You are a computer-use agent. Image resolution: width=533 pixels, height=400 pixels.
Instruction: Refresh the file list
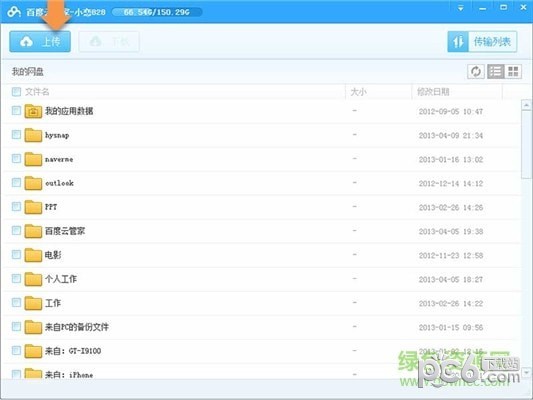click(476, 71)
